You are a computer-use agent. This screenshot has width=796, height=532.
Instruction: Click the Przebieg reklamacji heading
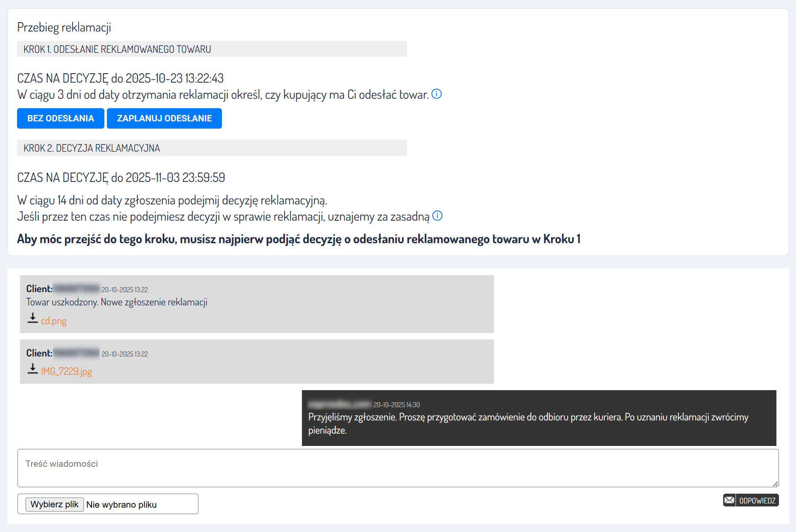[x=64, y=27]
